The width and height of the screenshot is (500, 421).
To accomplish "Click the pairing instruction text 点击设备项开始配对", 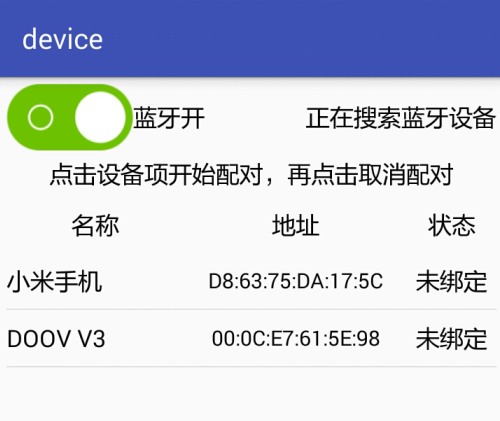I will 156,174.
